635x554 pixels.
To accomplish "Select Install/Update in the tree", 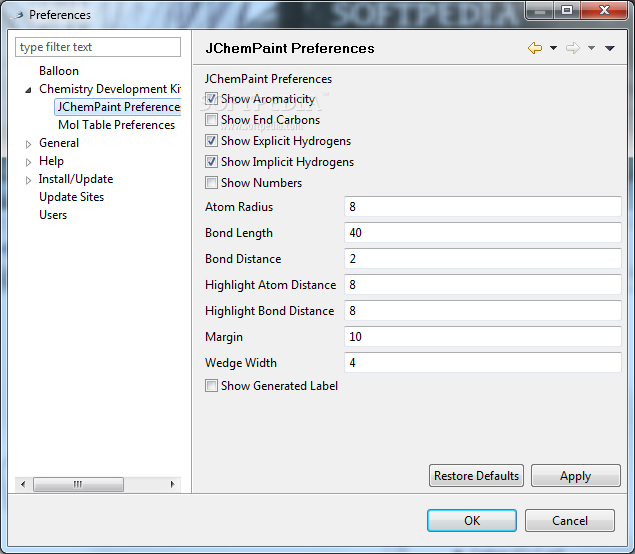I will (76, 179).
